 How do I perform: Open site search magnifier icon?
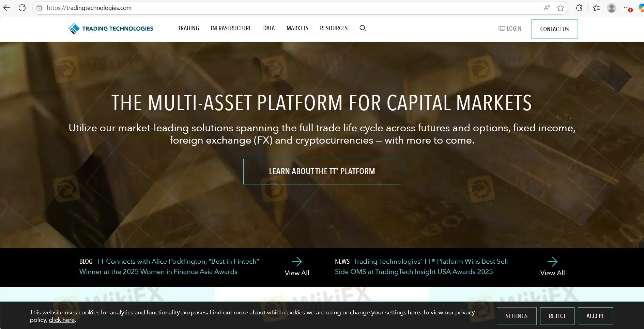[x=363, y=28]
